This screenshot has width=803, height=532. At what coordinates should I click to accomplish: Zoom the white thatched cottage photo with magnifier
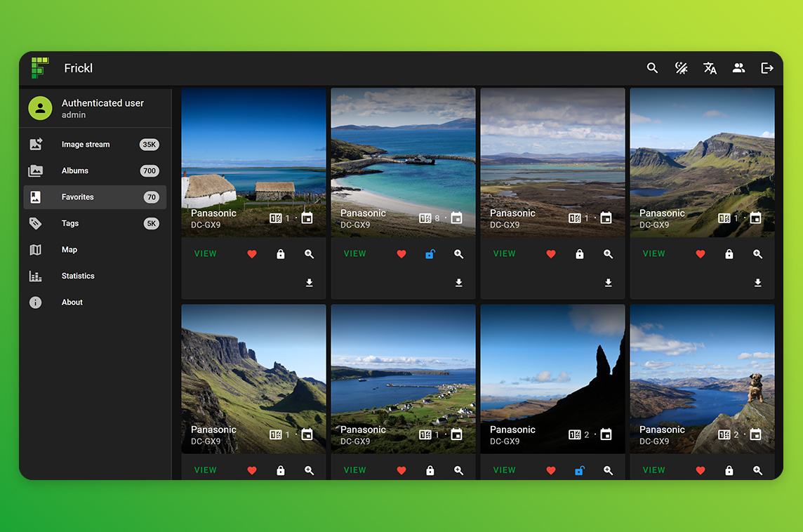coord(310,254)
